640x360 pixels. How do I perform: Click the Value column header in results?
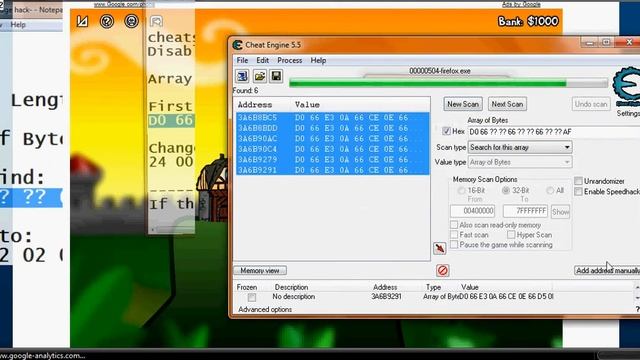pyautogui.click(x=307, y=105)
